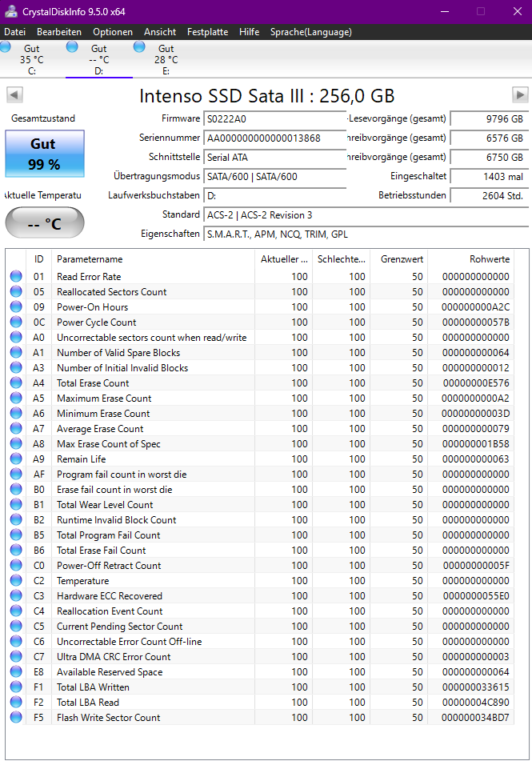Screen dimensions: 532x765
Task: Click status icon for Average Erase Count
Action: coord(16,428)
